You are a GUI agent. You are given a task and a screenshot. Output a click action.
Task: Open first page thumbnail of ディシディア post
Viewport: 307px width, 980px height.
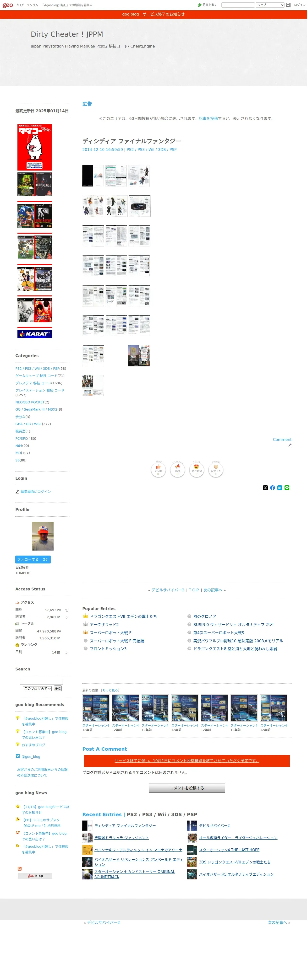click(x=93, y=176)
